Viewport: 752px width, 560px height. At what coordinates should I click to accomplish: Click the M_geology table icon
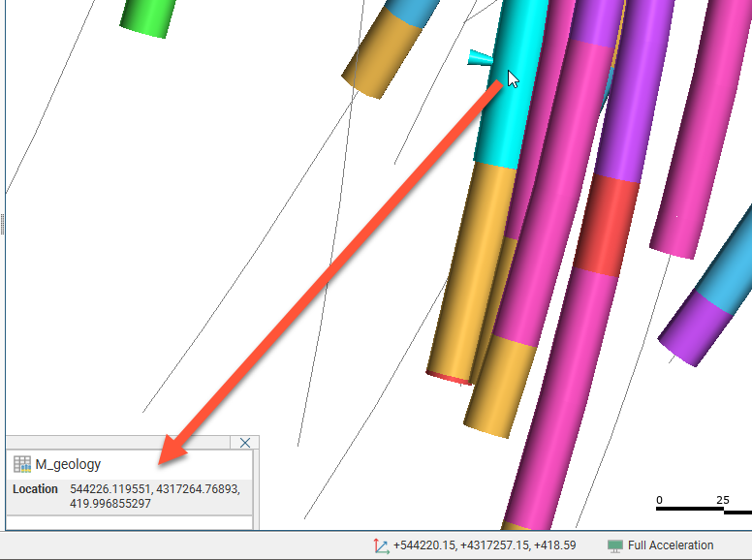click(x=22, y=464)
